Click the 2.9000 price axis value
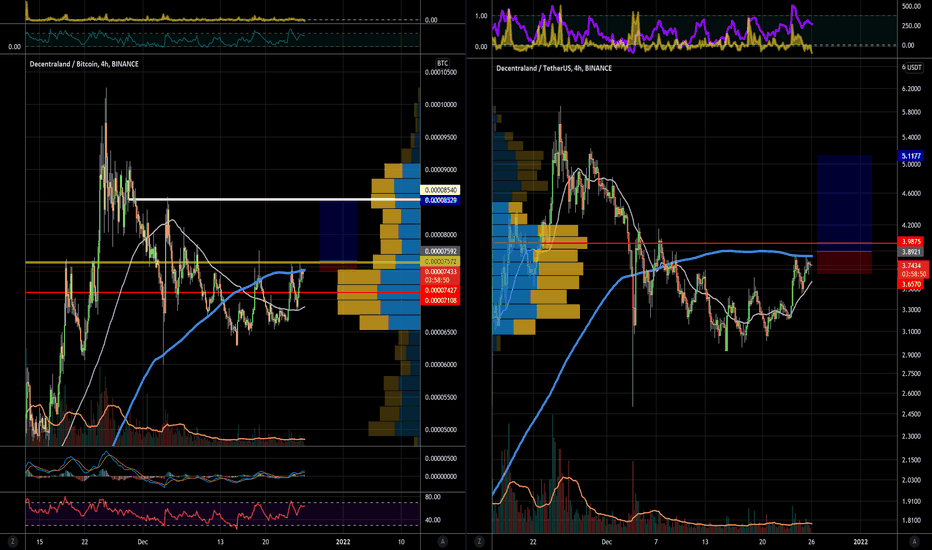This screenshot has width=932, height=550. click(911, 354)
